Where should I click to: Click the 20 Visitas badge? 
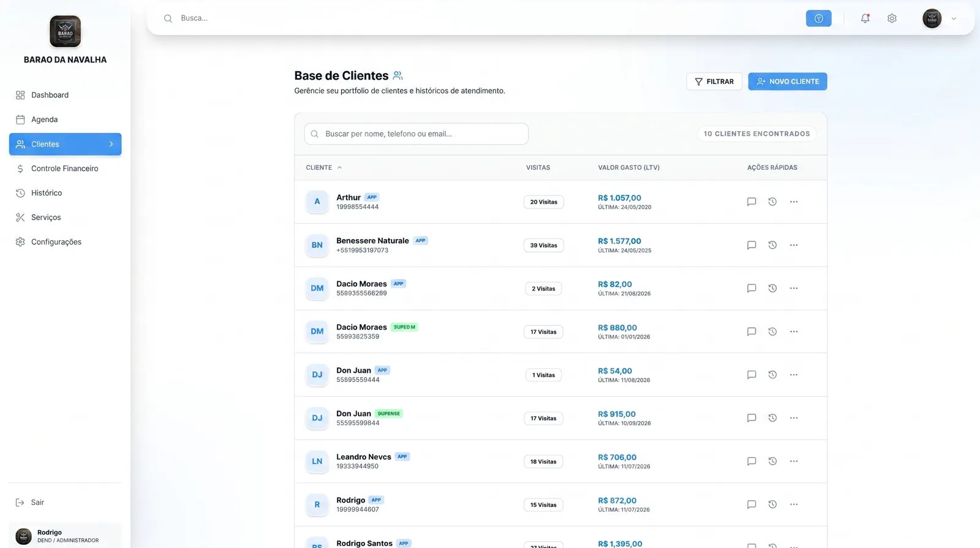(x=544, y=202)
